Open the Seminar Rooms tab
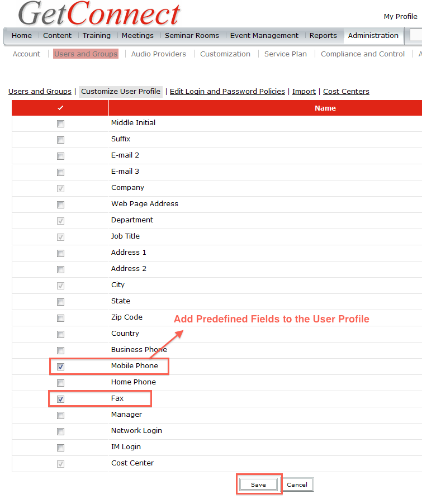Viewport: 422px width, 504px height. coord(192,35)
